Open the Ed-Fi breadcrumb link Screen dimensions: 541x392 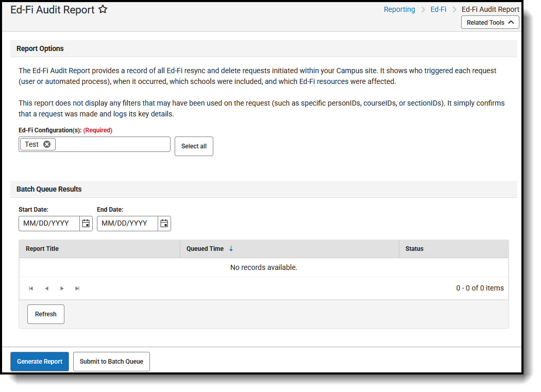(438, 9)
